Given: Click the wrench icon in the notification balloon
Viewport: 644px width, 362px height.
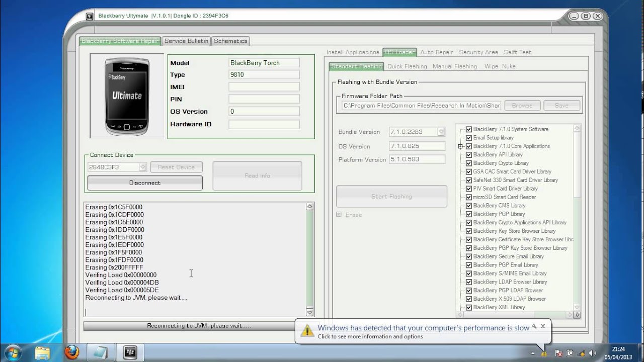Looking at the screenshot, I should coord(534,326).
